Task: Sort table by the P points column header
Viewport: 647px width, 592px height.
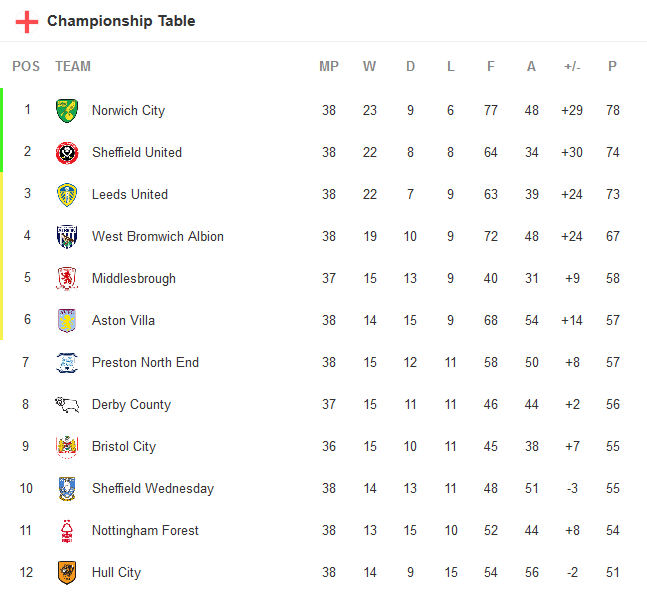Action: (x=612, y=67)
